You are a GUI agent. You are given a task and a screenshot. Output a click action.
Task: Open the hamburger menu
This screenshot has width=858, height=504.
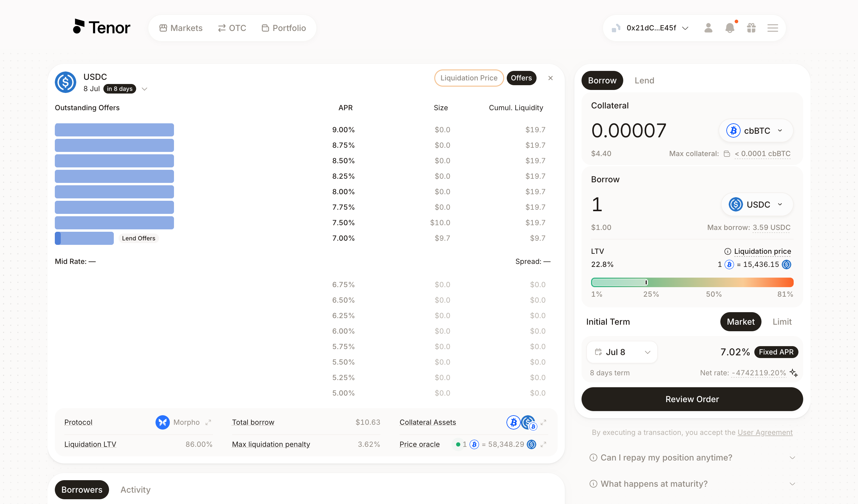[x=772, y=28]
